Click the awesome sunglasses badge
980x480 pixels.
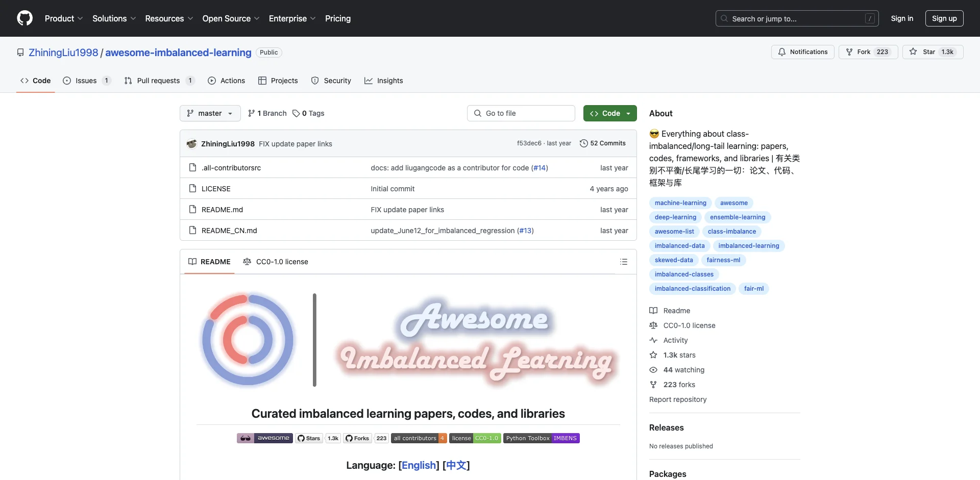pyautogui.click(x=265, y=438)
